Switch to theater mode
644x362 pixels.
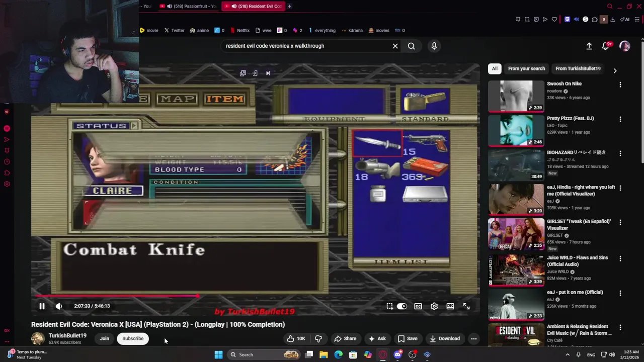450,306
